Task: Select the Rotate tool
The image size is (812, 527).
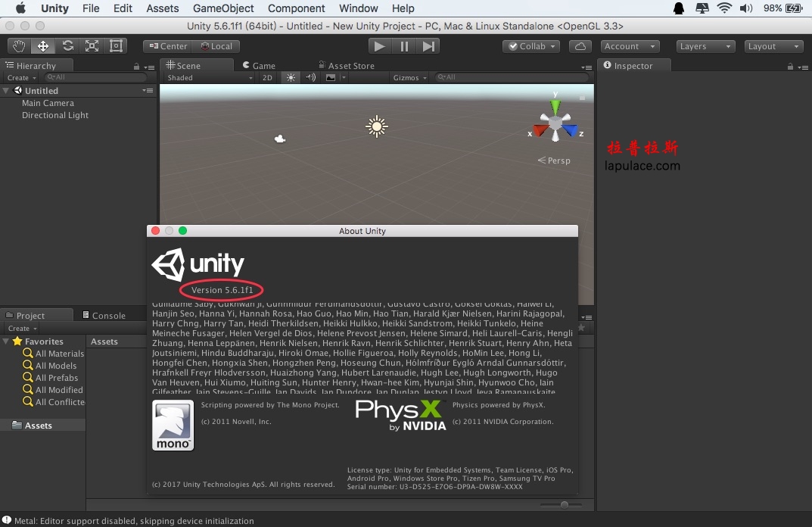Action: [67, 46]
